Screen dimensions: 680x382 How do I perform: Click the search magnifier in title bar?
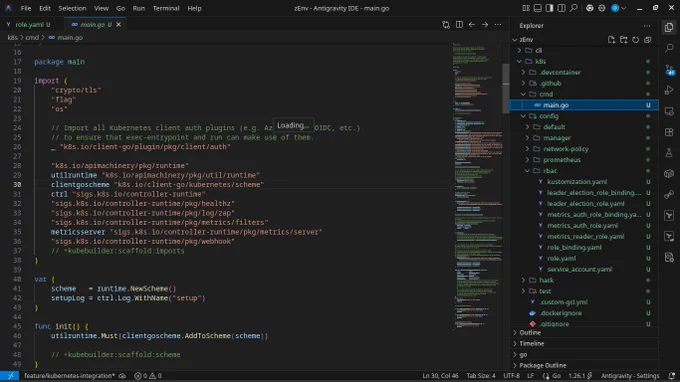(574, 8)
